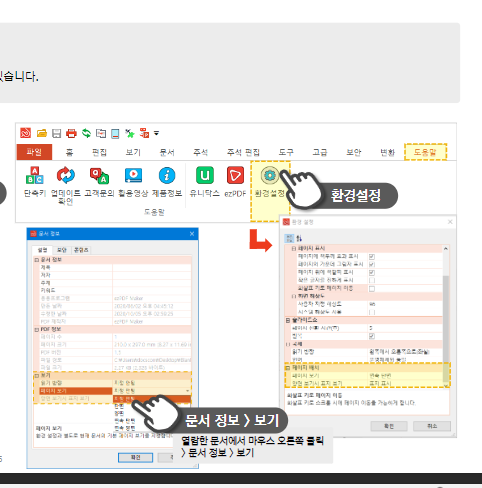Image resolution: width=482 pixels, height=488 pixels.
Task: Collapse 국제 group in settings
Action: pyautogui.click(x=288, y=344)
